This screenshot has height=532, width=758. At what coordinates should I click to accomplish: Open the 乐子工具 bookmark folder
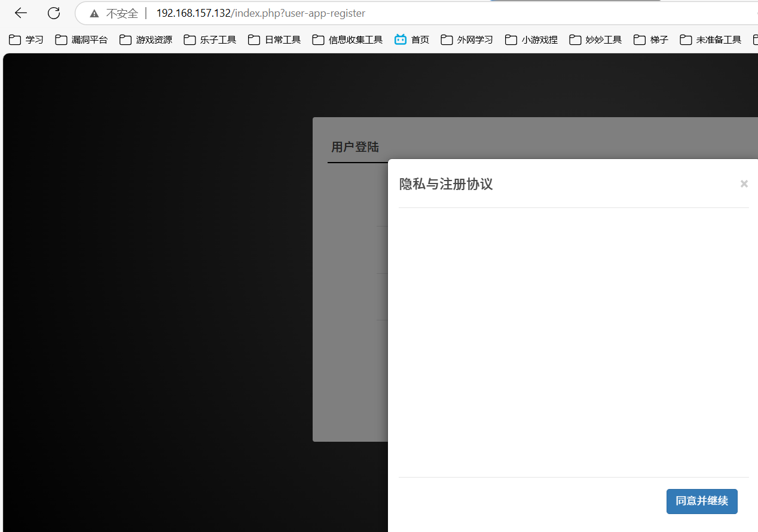click(210, 40)
